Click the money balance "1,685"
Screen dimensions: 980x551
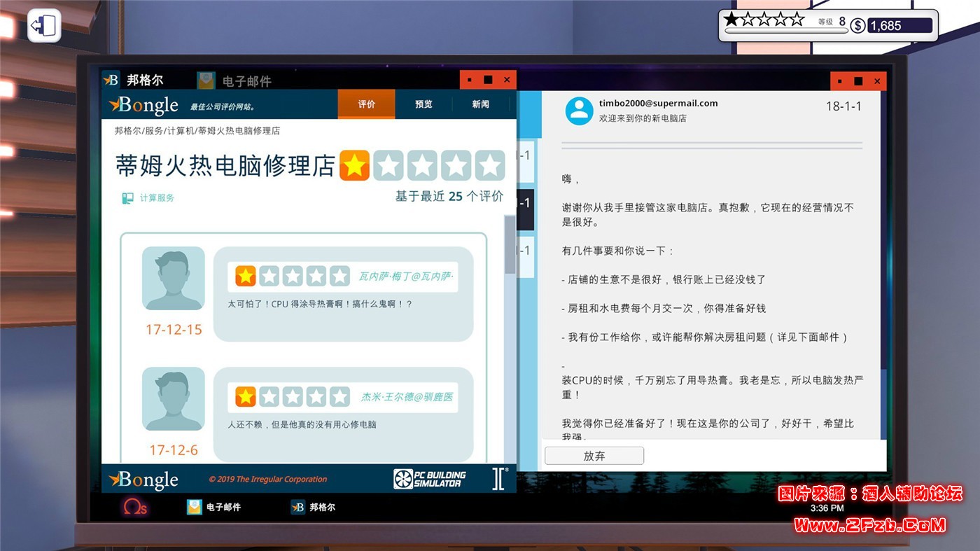coord(900,26)
